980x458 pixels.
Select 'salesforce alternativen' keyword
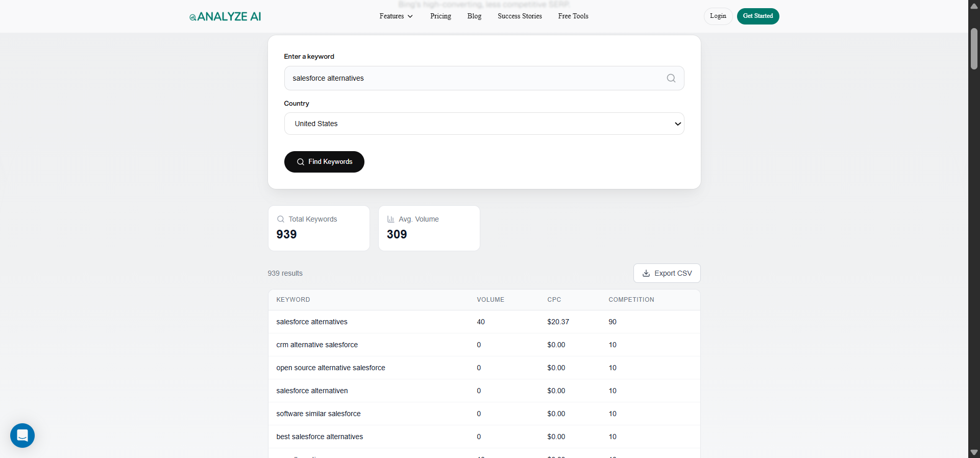pos(312,391)
